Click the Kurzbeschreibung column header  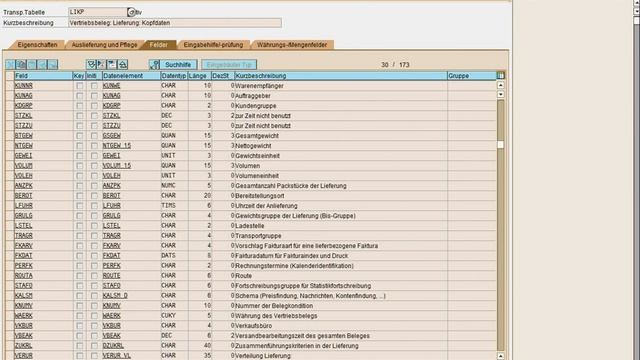click(341, 76)
